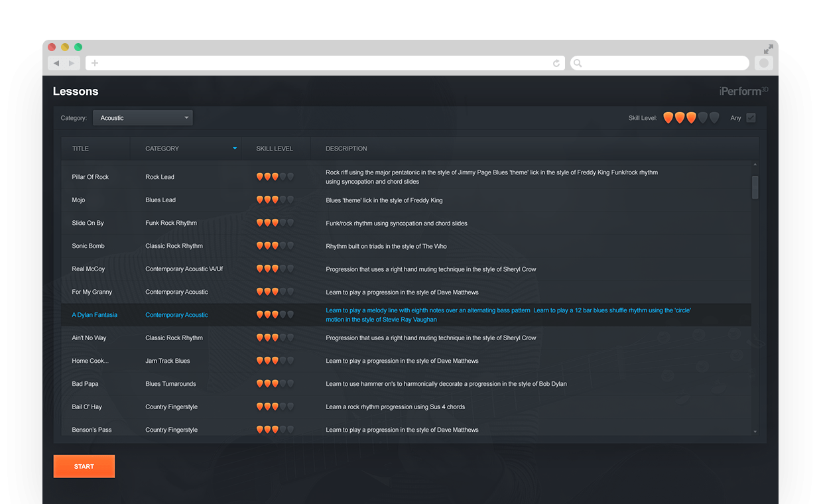Click the new tab plus icon
This screenshot has height=504, width=819.
(x=95, y=63)
